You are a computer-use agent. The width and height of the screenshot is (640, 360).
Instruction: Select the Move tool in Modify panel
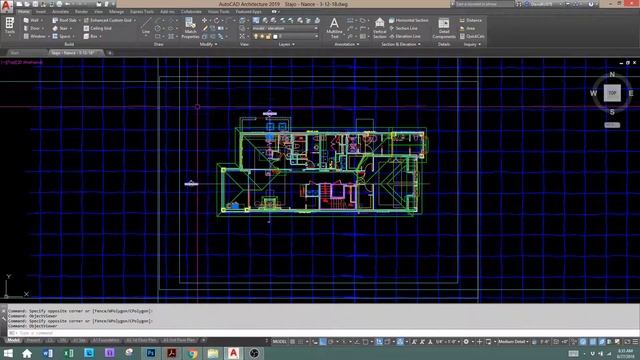click(204, 20)
